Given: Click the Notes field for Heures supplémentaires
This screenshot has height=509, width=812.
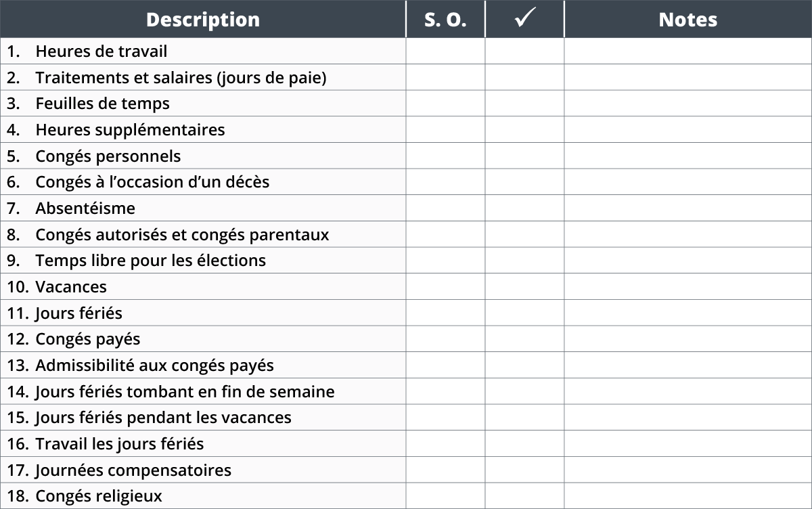Looking at the screenshot, I should [688, 129].
